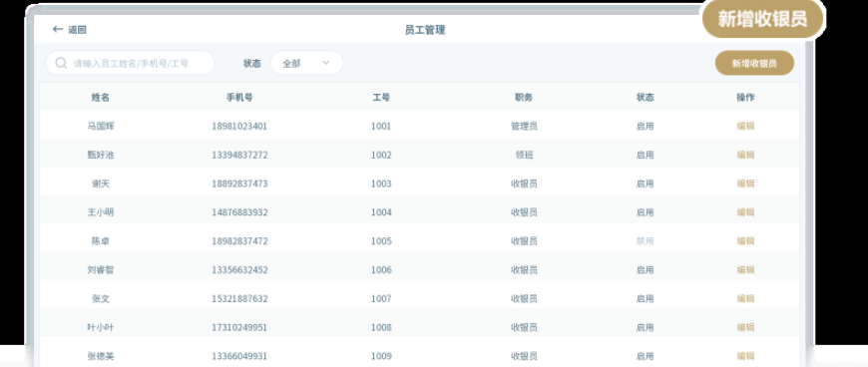Open the 状态 filter dropdown showing 全部
The width and height of the screenshot is (868, 367).
coord(306,63)
